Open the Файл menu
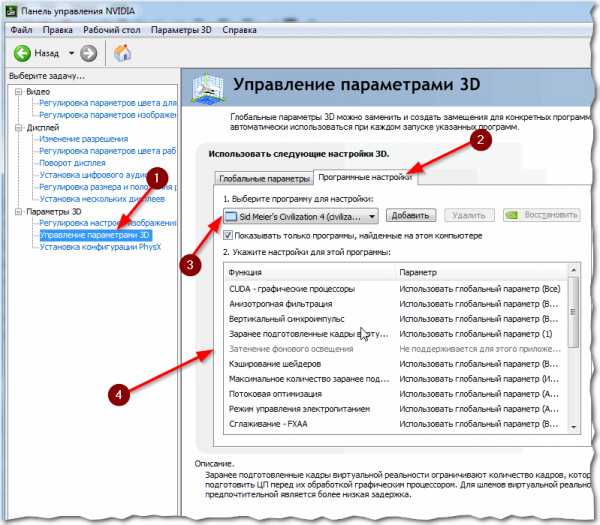This screenshot has height=525, width=600. [21, 30]
